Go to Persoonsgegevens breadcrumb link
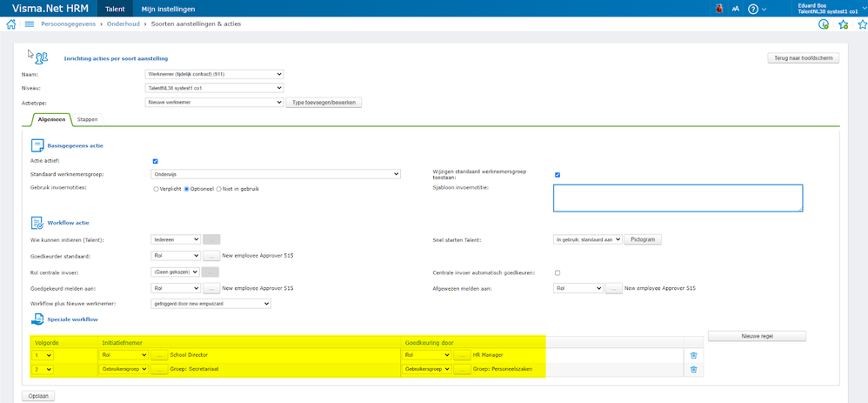Image resolution: width=868 pixels, height=403 pixels. click(x=68, y=24)
